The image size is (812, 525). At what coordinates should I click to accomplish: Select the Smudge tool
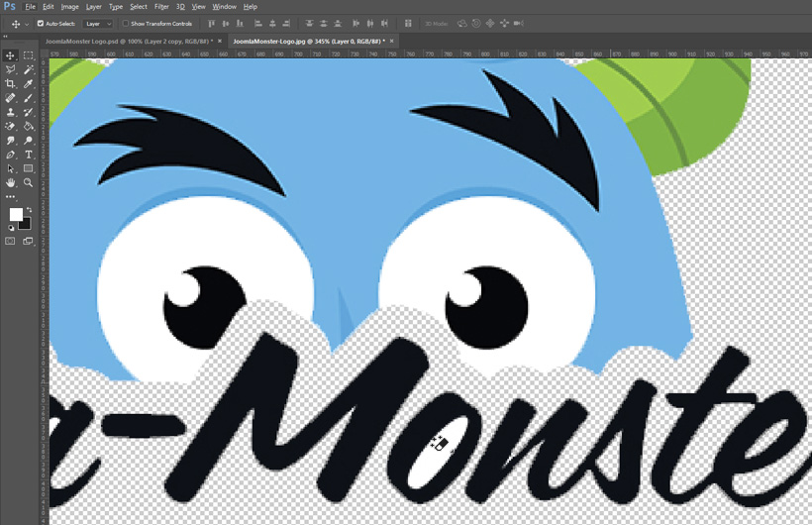click(10, 141)
